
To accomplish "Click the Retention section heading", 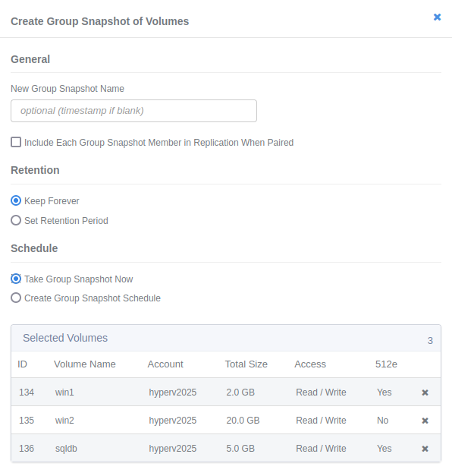I will point(35,170).
